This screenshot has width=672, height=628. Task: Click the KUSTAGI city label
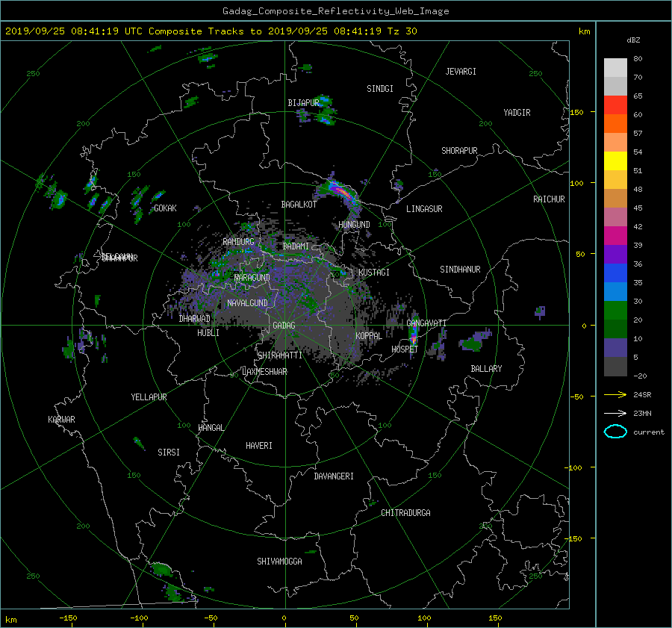(x=374, y=273)
